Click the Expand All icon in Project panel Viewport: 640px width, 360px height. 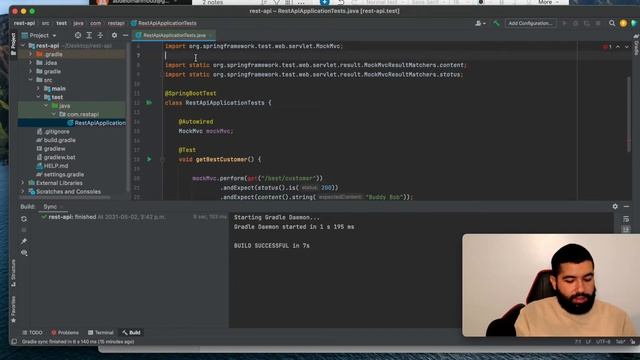click(x=89, y=36)
